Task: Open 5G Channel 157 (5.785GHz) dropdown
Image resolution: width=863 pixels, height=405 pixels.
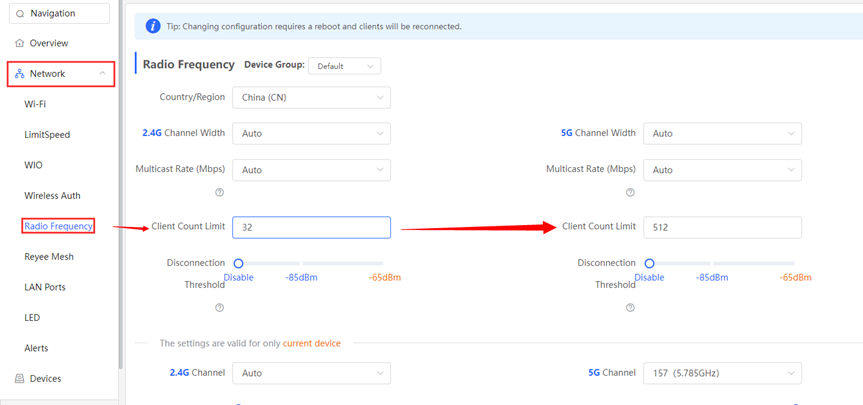Action: (722, 373)
